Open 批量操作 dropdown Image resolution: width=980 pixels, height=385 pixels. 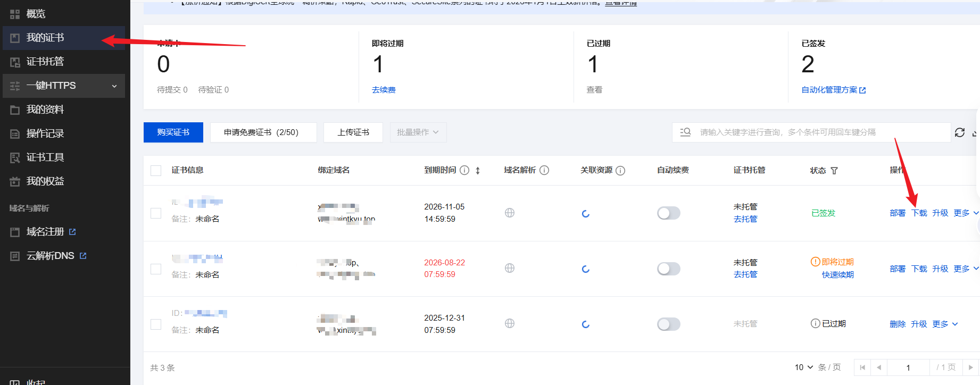click(418, 132)
